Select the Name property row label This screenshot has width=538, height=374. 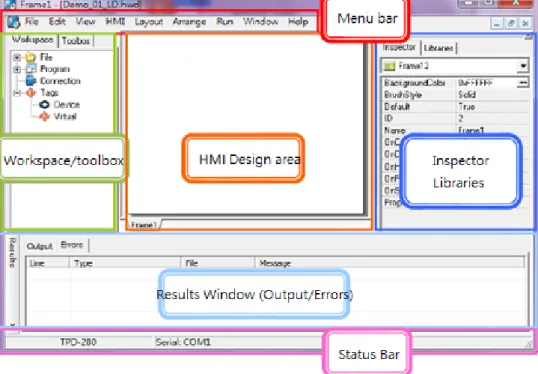pyautogui.click(x=395, y=130)
